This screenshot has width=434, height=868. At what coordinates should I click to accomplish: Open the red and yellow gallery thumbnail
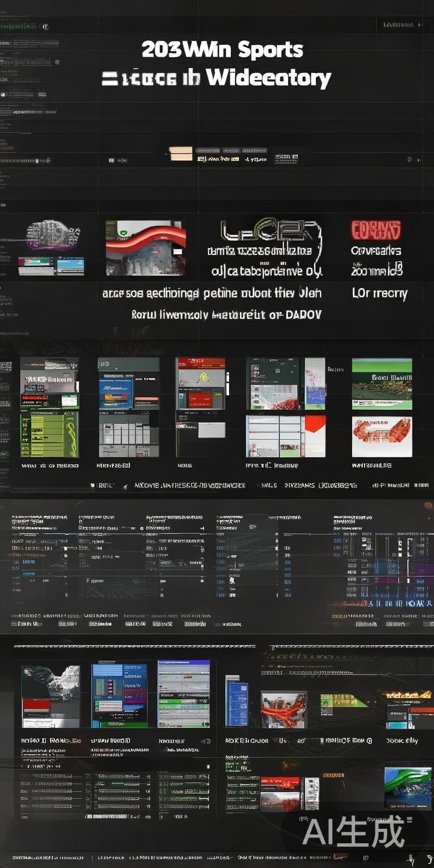pyautogui.click(x=200, y=384)
